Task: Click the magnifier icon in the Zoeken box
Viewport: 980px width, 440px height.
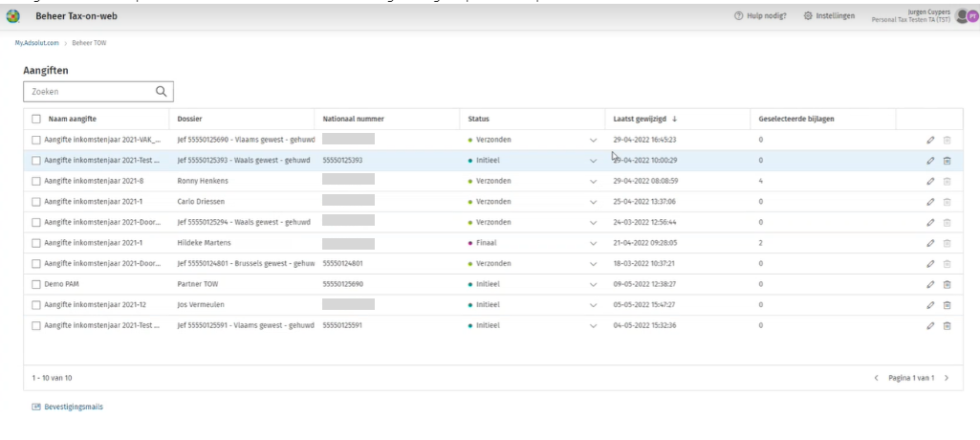Action: pos(162,91)
